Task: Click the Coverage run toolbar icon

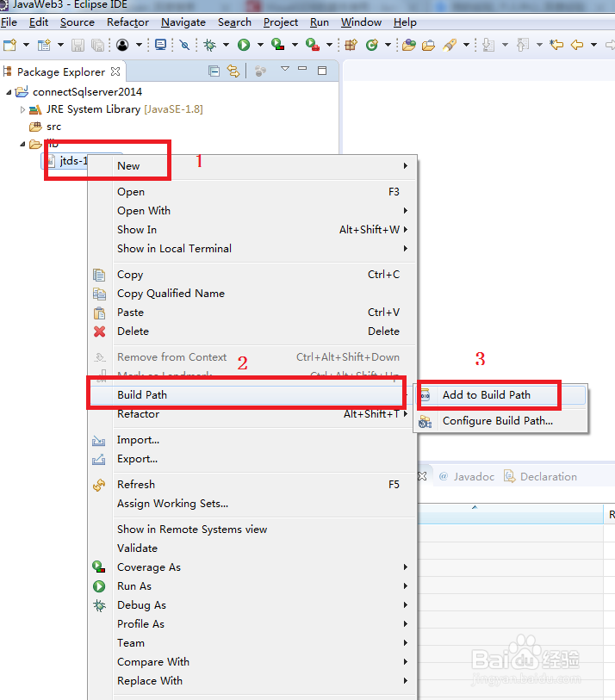Action: 278,45
